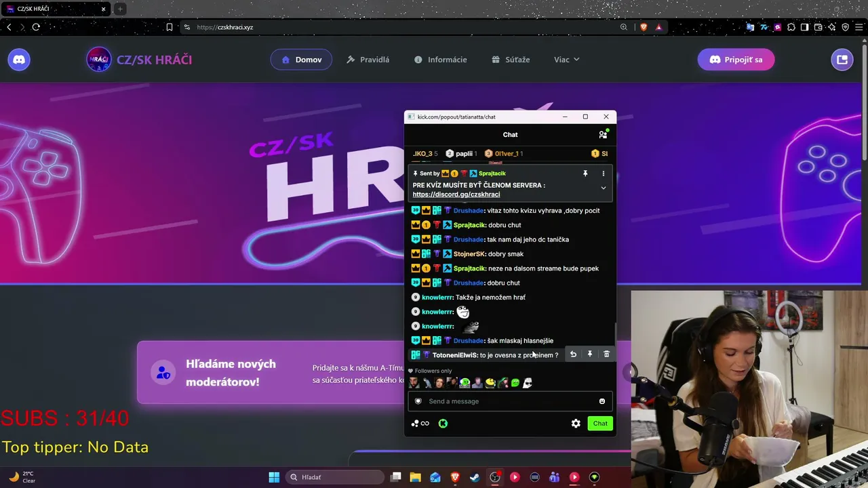Screen dimensions: 868x488
Task: Click the Send a message field
Action: point(510,401)
